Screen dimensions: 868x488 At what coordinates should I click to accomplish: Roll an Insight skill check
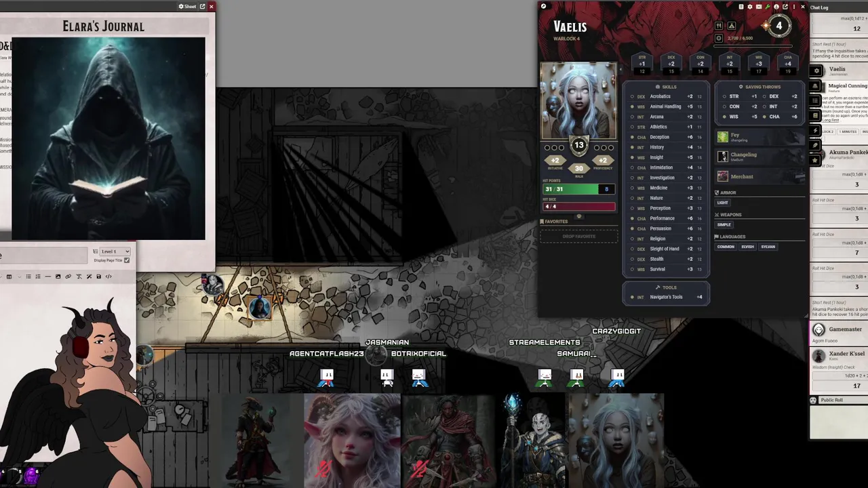pyautogui.click(x=656, y=157)
